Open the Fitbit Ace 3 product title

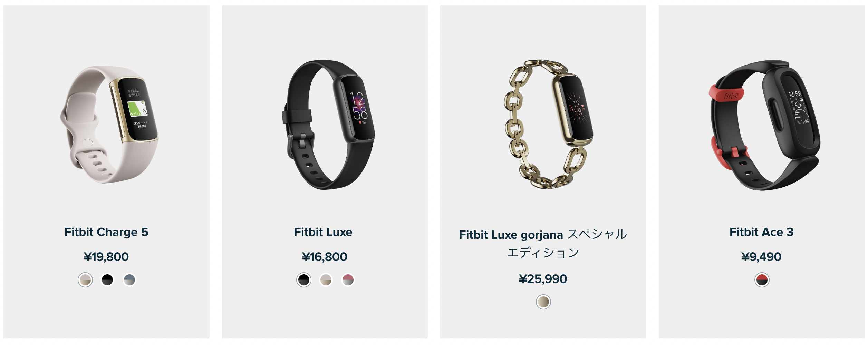click(762, 232)
